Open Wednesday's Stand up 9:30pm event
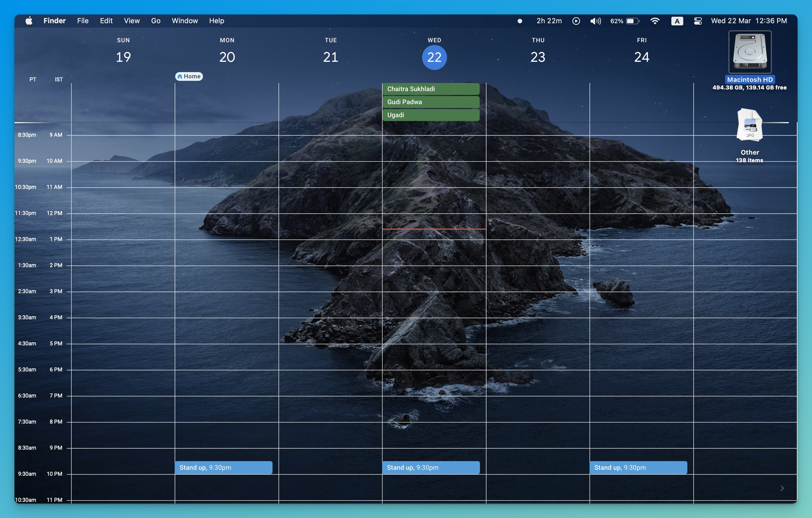This screenshot has height=518, width=812. 431,468
